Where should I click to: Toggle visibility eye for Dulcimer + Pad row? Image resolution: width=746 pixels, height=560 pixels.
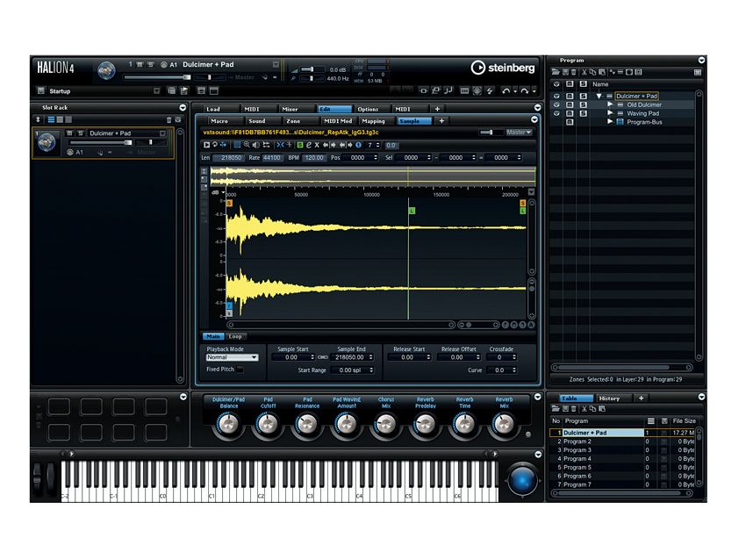tap(556, 96)
